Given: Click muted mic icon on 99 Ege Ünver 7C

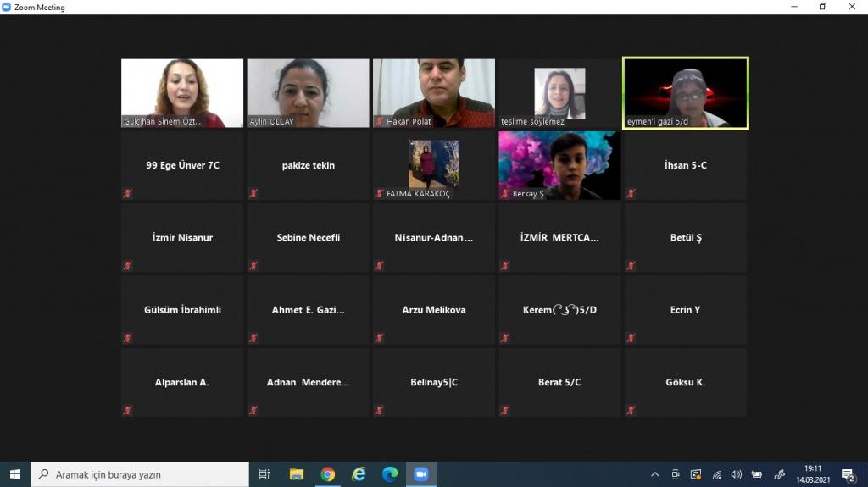Looking at the screenshot, I should (x=127, y=194).
